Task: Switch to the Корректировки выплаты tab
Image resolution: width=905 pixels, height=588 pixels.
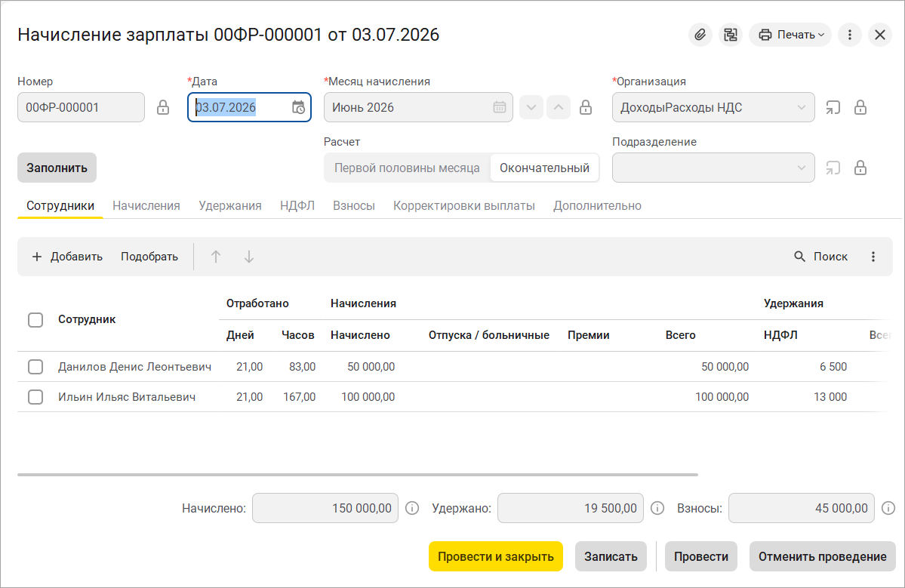Action: pyautogui.click(x=464, y=205)
